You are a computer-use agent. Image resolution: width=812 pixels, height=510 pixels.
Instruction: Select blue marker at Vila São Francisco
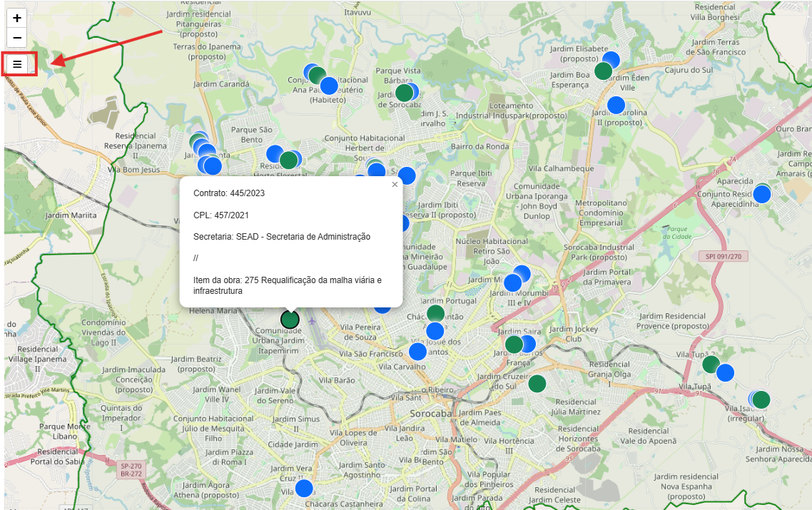point(417,352)
